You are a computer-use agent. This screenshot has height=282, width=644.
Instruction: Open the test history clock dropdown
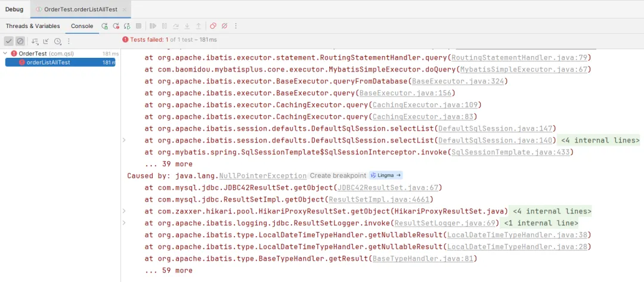(57, 41)
